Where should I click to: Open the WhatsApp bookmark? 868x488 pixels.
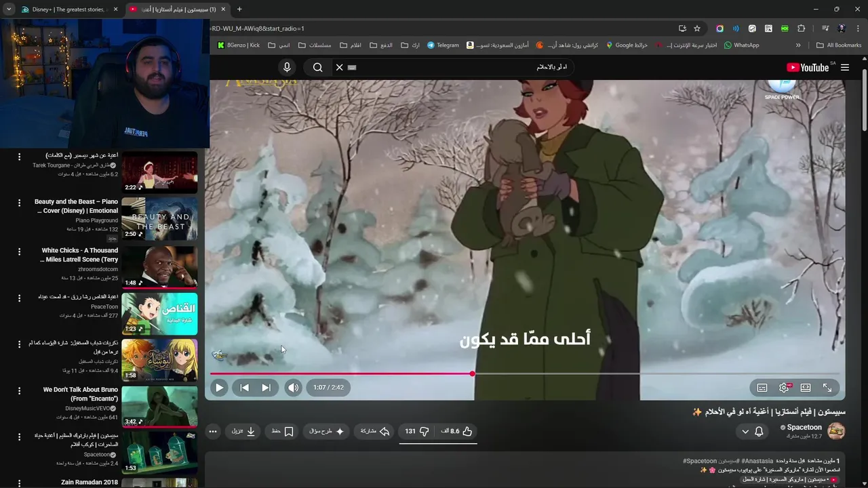[742, 45]
